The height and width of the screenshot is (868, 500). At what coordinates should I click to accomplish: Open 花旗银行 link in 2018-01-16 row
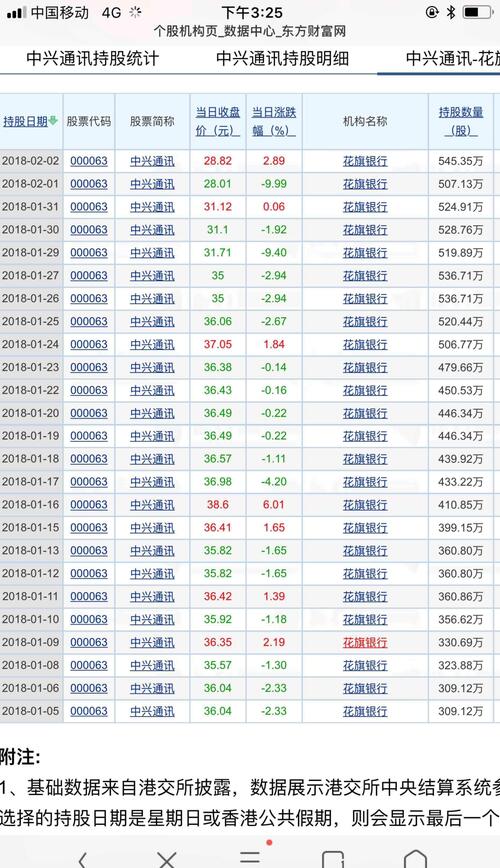coord(365,505)
